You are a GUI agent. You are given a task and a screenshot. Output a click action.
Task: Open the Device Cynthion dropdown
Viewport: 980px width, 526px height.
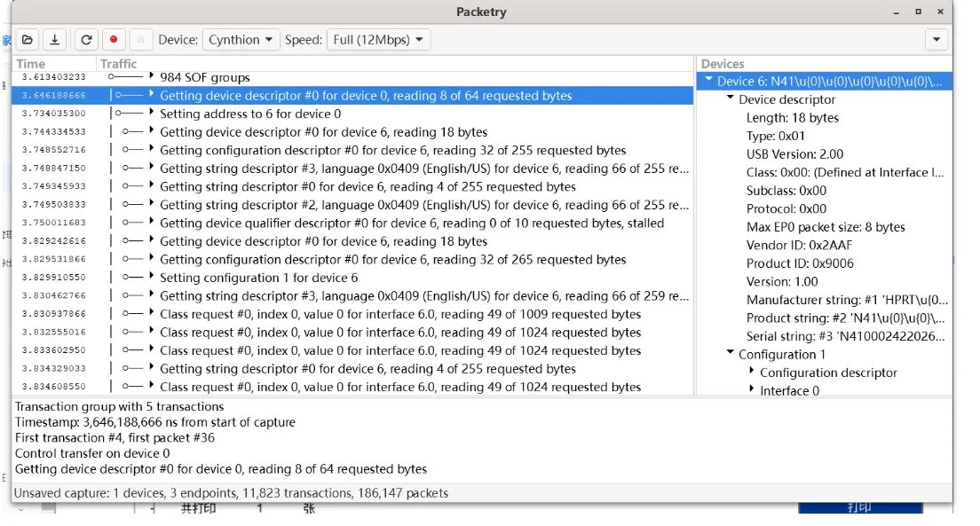pos(241,40)
